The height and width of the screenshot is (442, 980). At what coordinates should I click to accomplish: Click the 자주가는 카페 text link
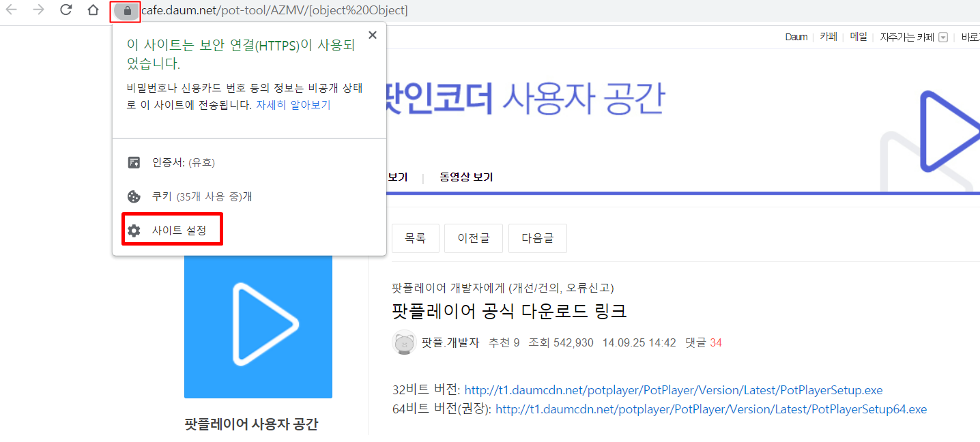tap(907, 37)
